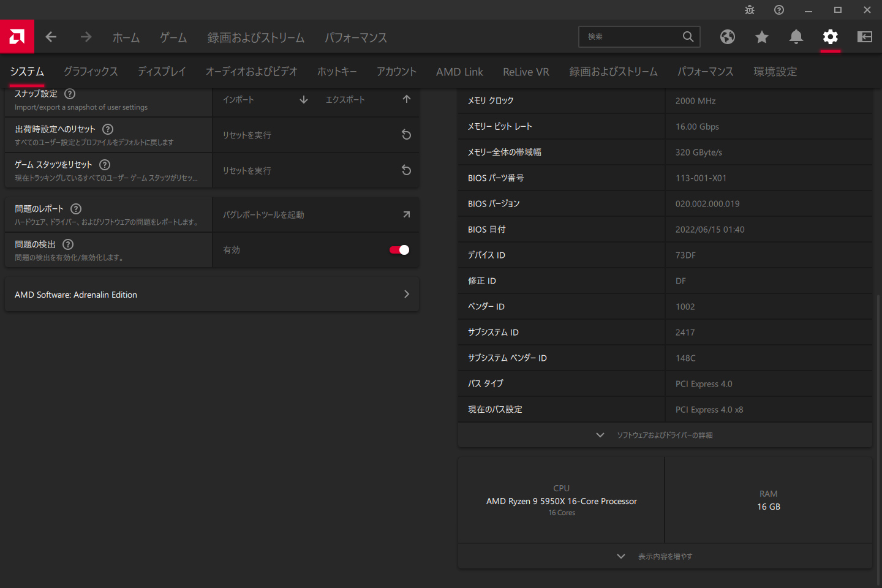
Task: Click the import down-arrow icon
Action: pyautogui.click(x=304, y=99)
